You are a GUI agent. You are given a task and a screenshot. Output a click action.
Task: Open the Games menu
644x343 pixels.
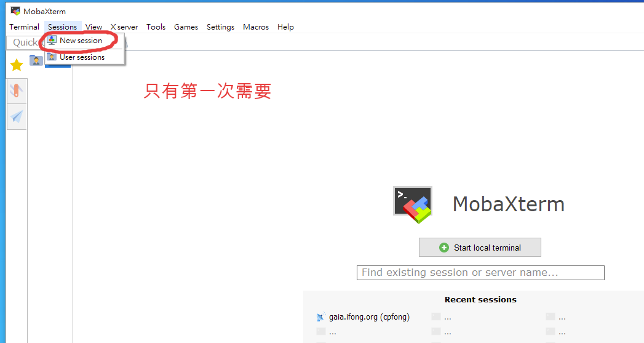186,27
